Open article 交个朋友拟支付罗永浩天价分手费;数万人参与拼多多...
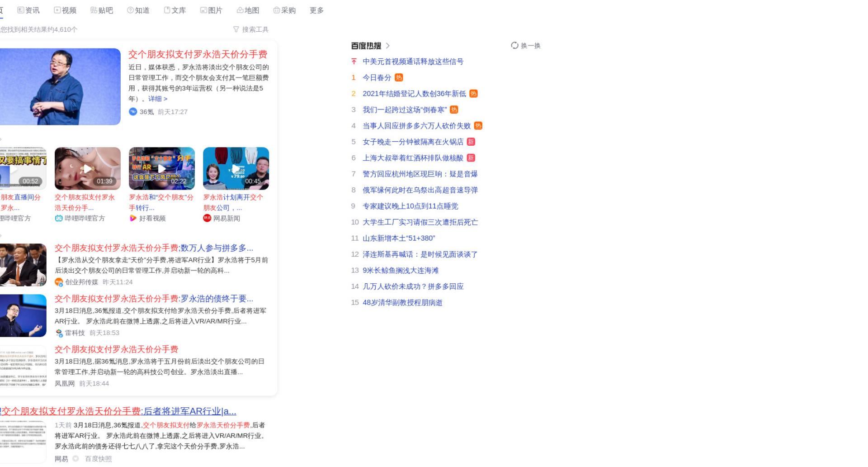 click(x=154, y=248)
